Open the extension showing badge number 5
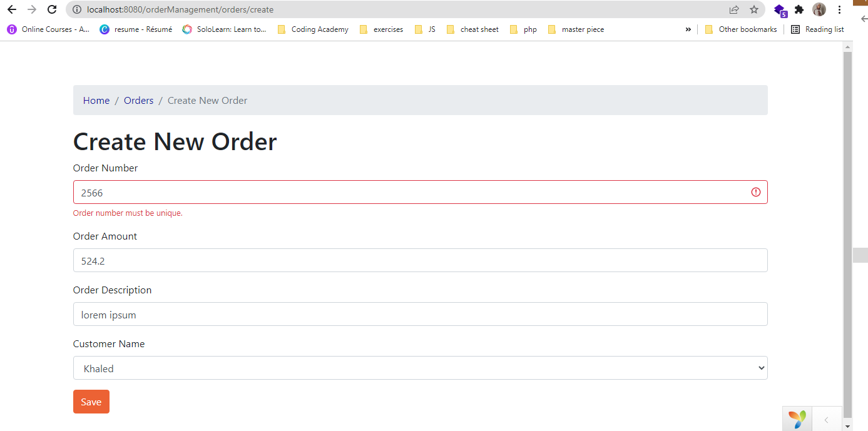868x431 pixels. point(778,9)
